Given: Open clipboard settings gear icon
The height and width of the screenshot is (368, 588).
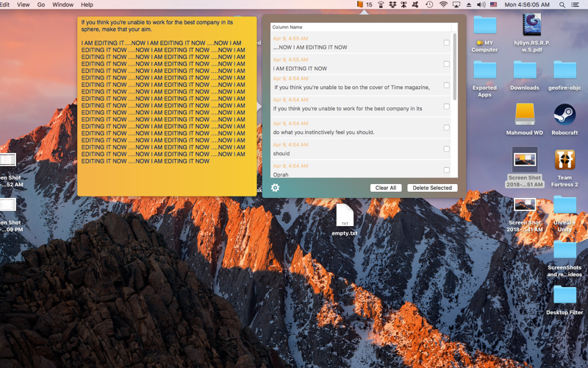Looking at the screenshot, I should point(275,188).
